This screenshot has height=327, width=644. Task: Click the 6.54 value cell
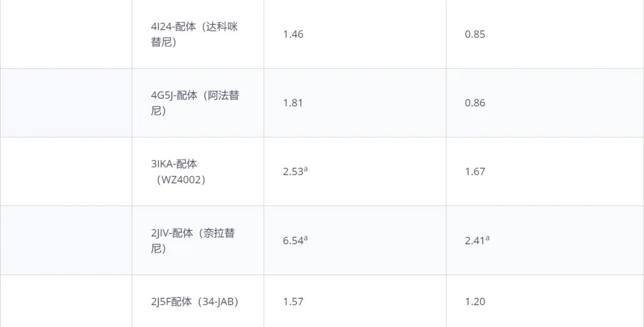click(355, 241)
